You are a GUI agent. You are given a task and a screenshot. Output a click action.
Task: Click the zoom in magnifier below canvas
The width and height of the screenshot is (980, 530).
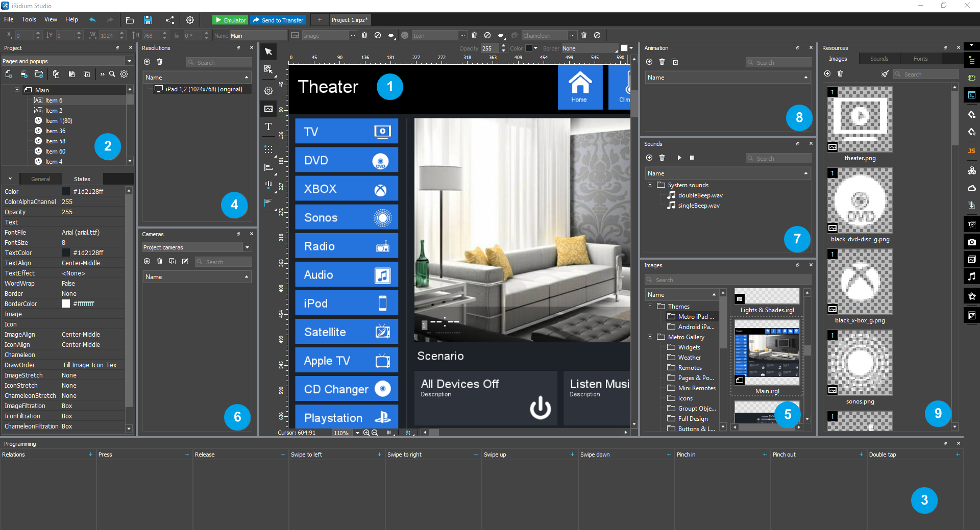(366, 433)
